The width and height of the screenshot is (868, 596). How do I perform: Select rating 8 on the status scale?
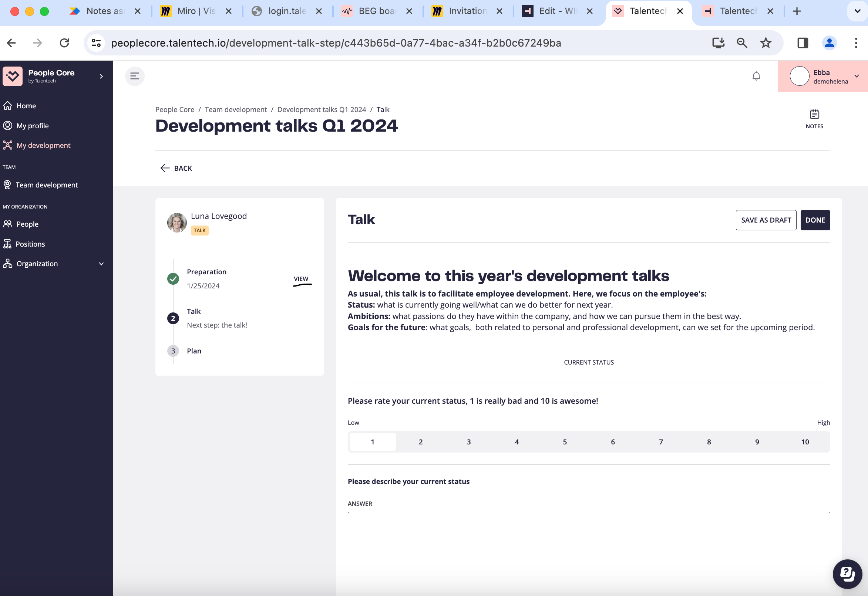(x=709, y=442)
